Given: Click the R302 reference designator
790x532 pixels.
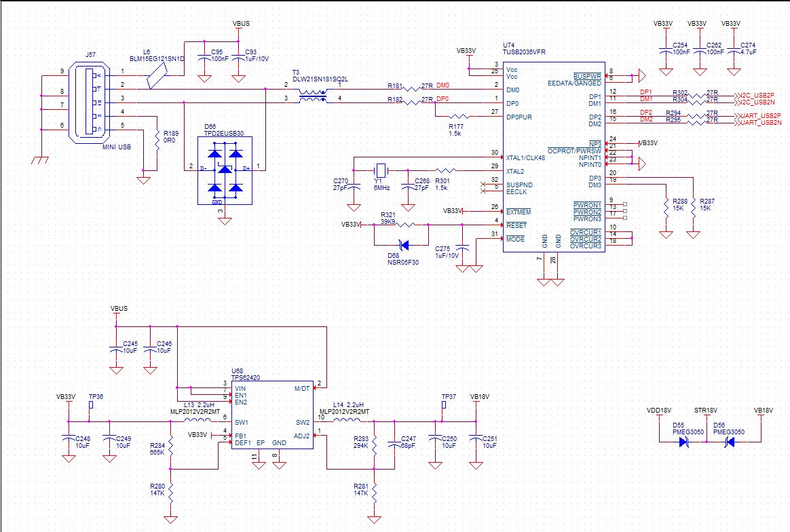Looking at the screenshot, I should (680, 93).
